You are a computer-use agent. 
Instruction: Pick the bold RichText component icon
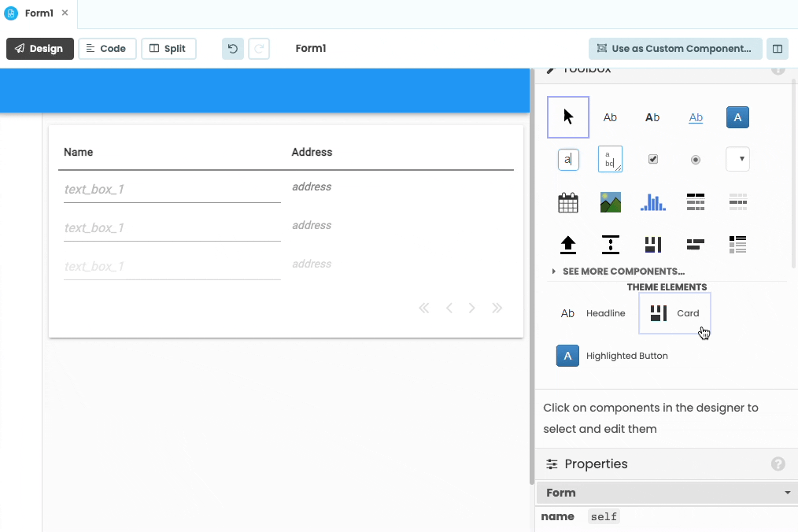click(652, 117)
